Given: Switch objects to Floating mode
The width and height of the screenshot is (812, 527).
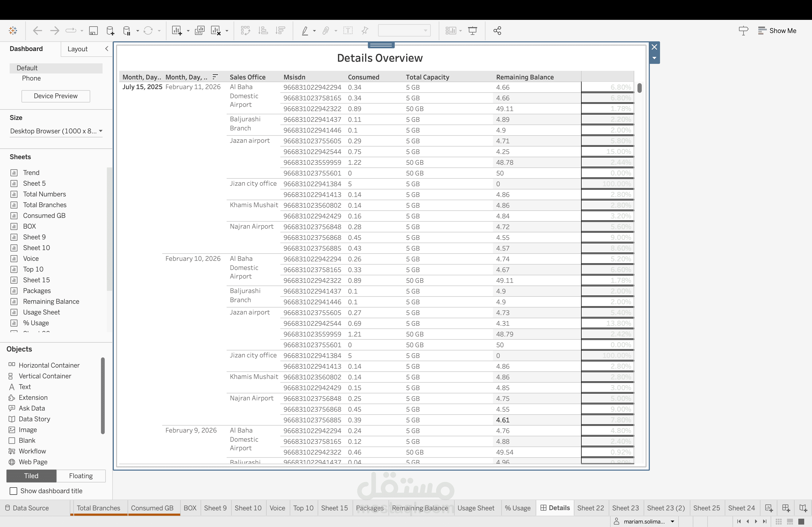Looking at the screenshot, I should click(x=81, y=476).
